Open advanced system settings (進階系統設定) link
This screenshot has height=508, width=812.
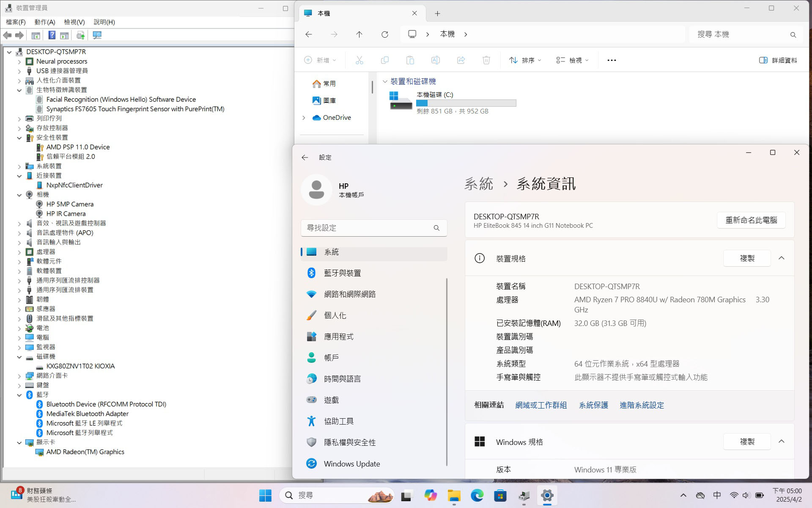pos(642,405)
